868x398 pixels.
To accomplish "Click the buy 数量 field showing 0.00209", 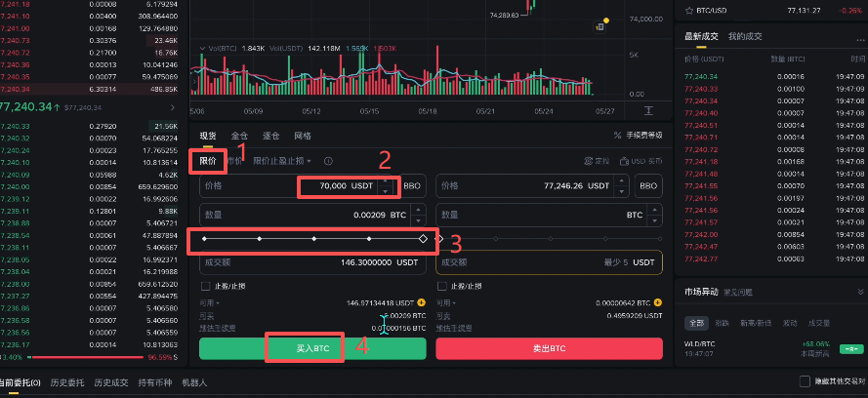I will pyautogui.click(x=312, y=215).
